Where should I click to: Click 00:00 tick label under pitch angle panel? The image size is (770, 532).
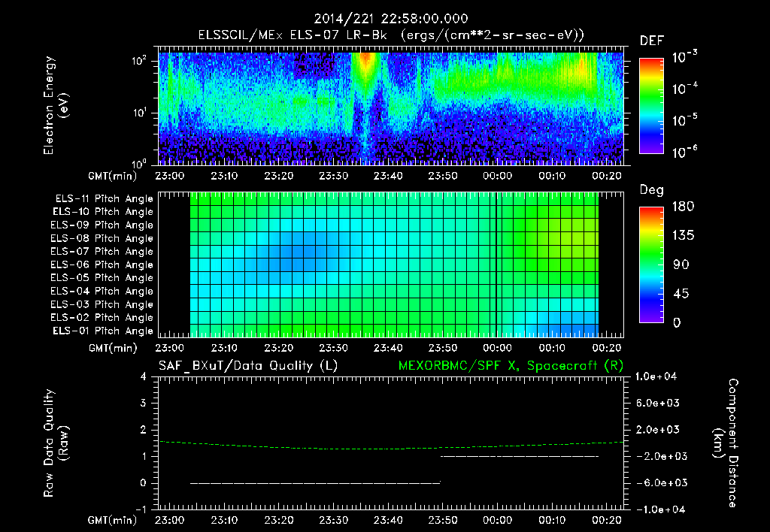498,349
